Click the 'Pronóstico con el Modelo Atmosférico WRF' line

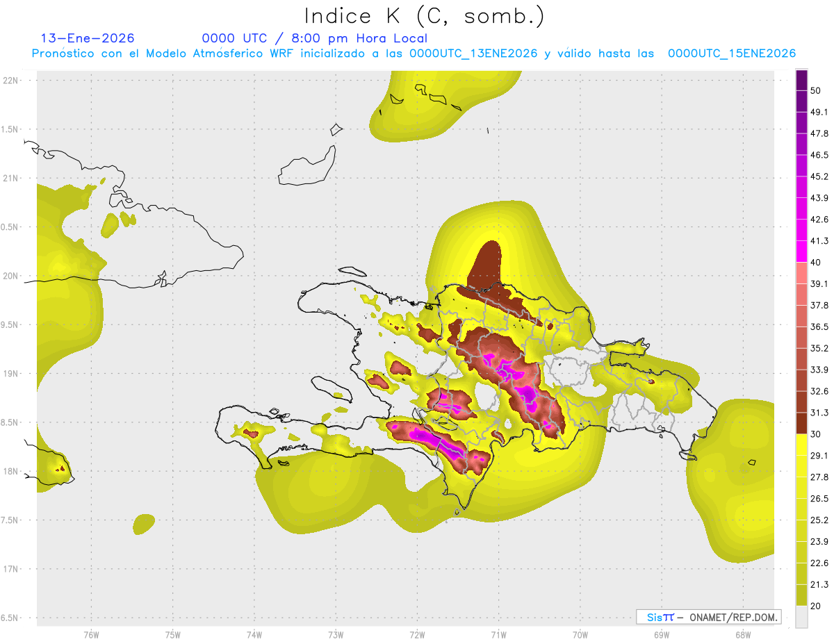coord(414,53)
